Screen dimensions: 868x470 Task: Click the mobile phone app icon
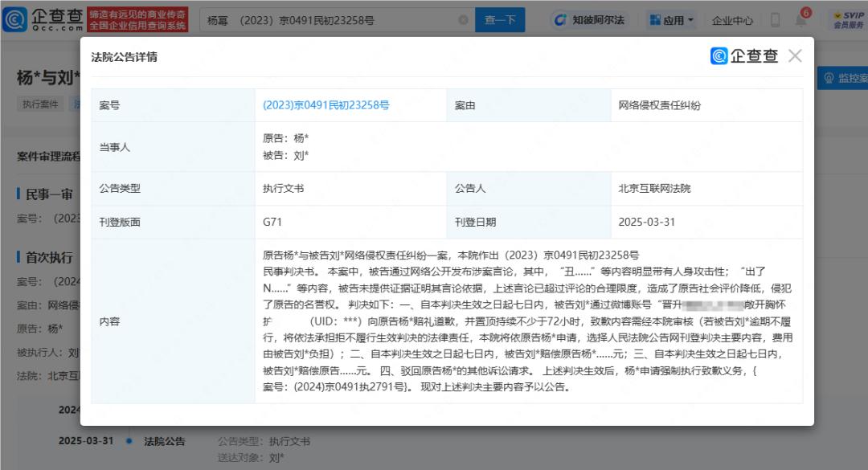(776, 20)
